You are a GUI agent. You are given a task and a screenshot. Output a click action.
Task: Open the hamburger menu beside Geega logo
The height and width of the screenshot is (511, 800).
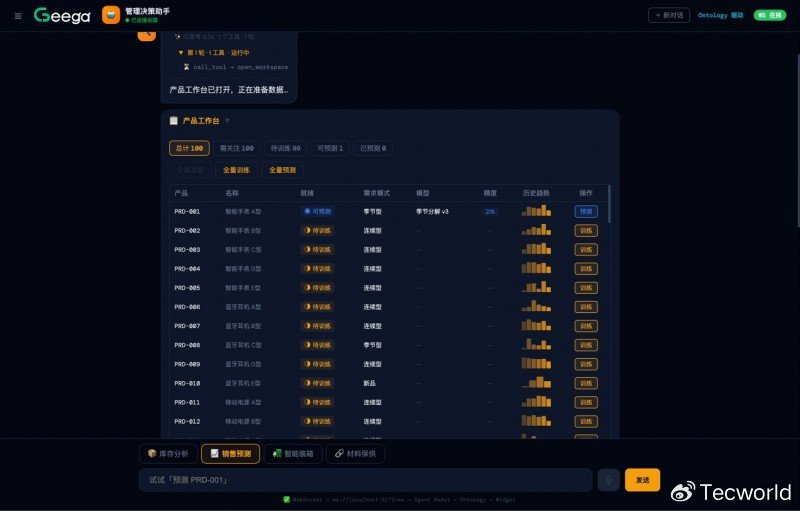(x=18, y=16)
